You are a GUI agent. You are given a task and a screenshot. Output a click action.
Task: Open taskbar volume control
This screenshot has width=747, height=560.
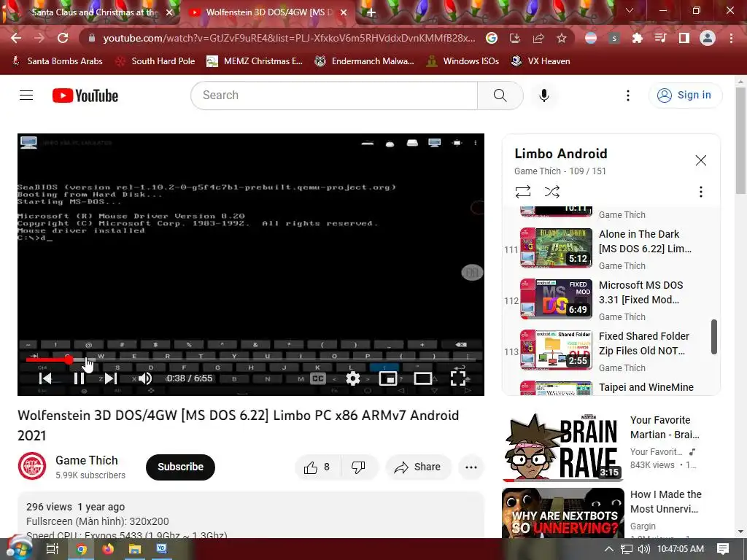[x=643, y=549]
